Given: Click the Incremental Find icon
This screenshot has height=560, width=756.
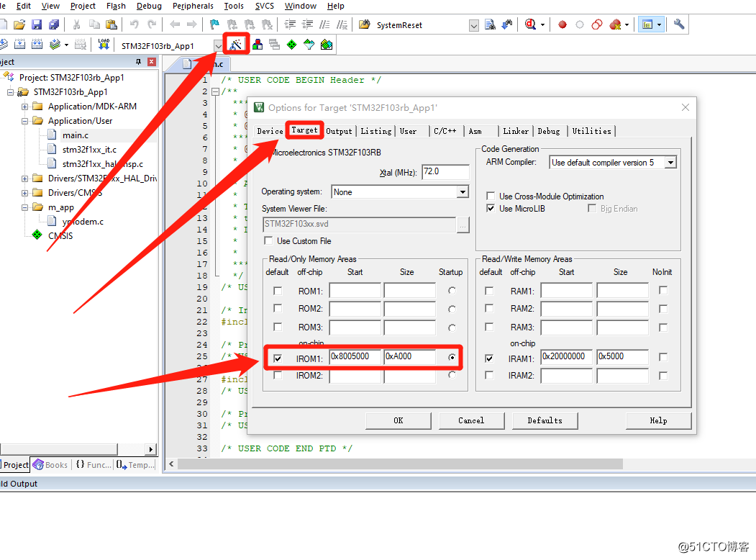Looking at the screenshot, I should tap(507, 24).
